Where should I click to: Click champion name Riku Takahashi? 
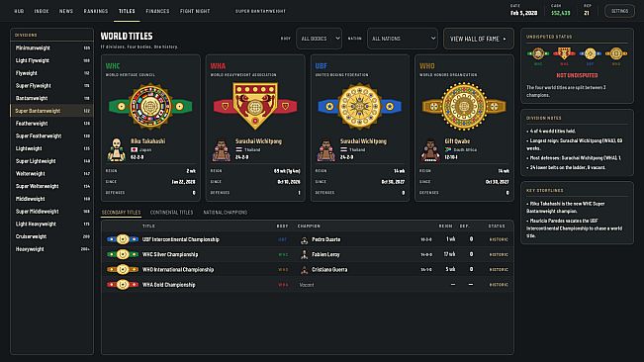[x=147, y=141]
